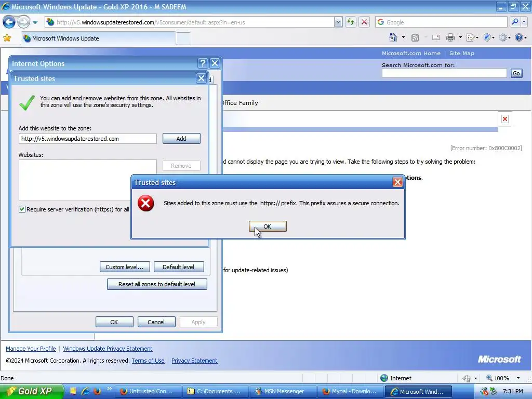Viewport: 532px width, 399px height.
Task: Click the Manage Your Profile link
Action: tap(31, 349)
